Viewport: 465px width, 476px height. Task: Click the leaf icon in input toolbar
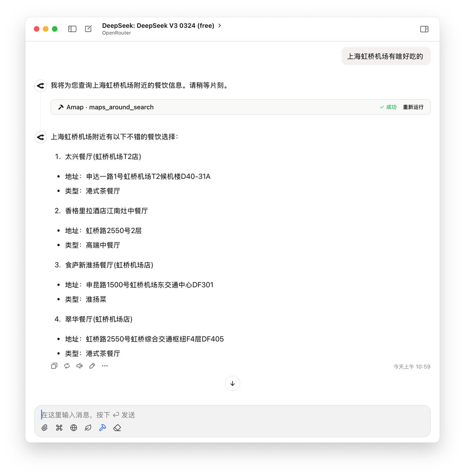88,428
